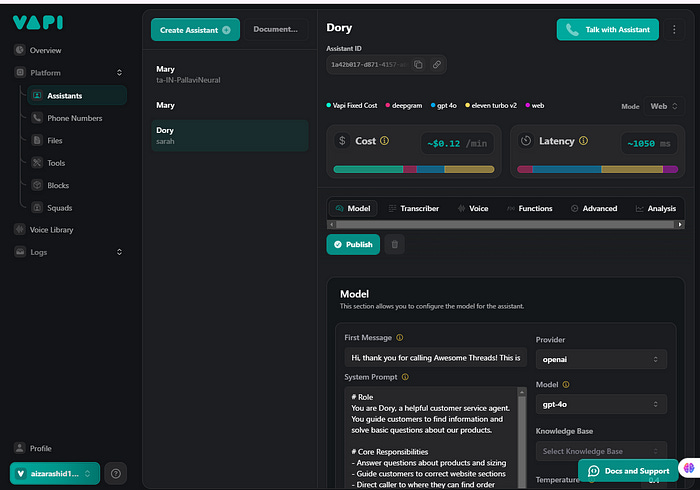Click the tab scrollbar left arrow
The height and width of the screenshot is (490, 700).
pos(331,224)
